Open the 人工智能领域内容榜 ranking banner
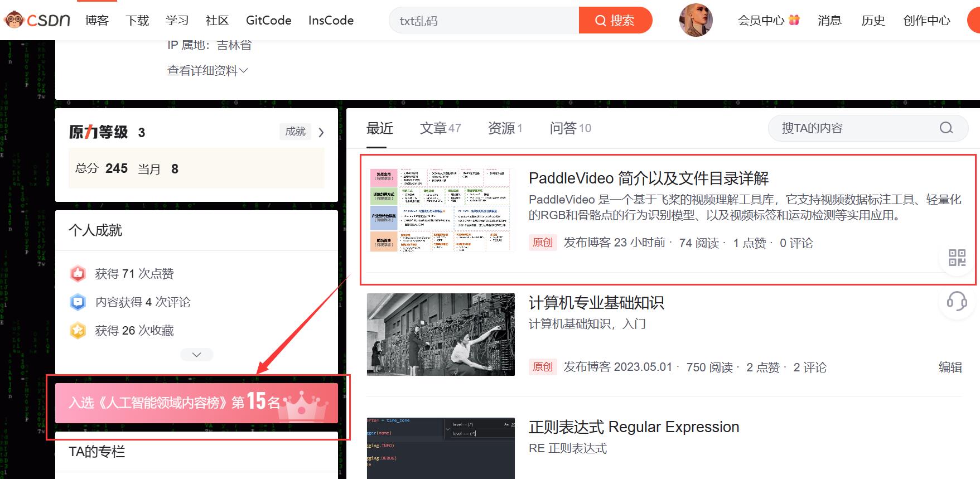 (x=196, y=403)
